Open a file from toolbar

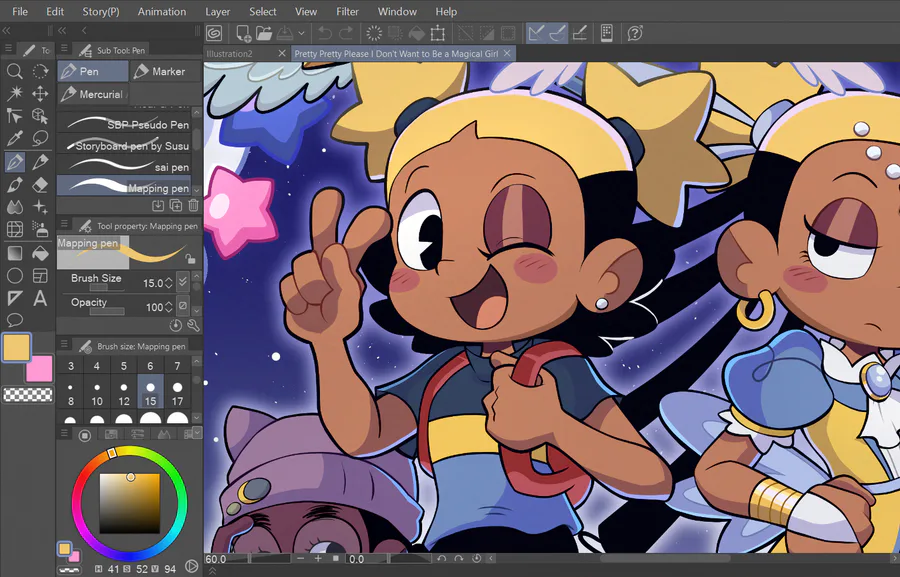(x=264, y=33)
